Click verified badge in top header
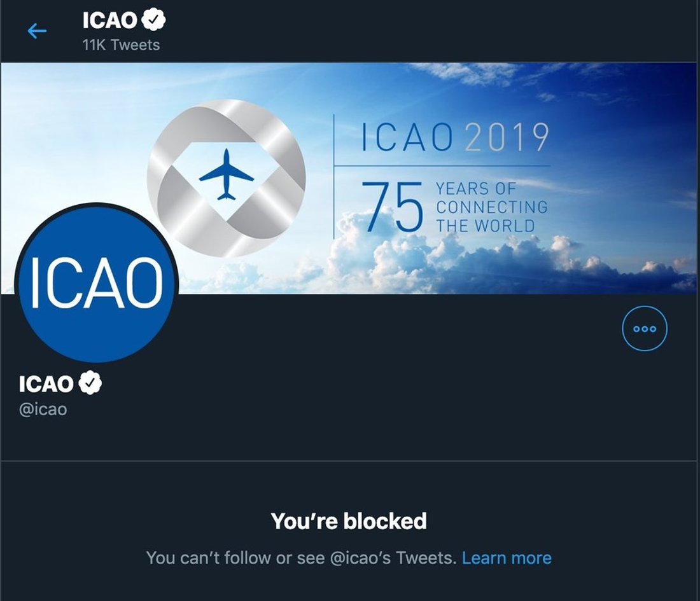Image resolution: width=700 pixels, height=601 pixels. click(153, 20)
